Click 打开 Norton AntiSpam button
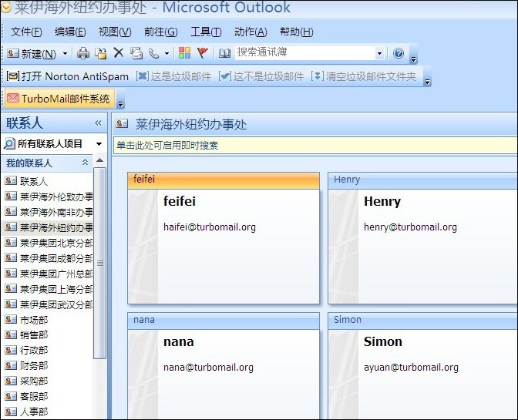The image size is (518, 420). pos(67,76)
